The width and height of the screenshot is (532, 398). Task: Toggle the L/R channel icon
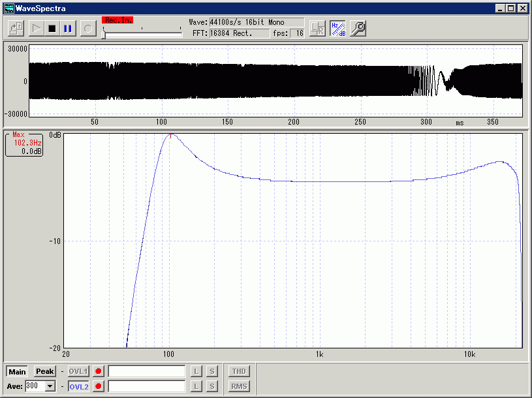(318, 29)
